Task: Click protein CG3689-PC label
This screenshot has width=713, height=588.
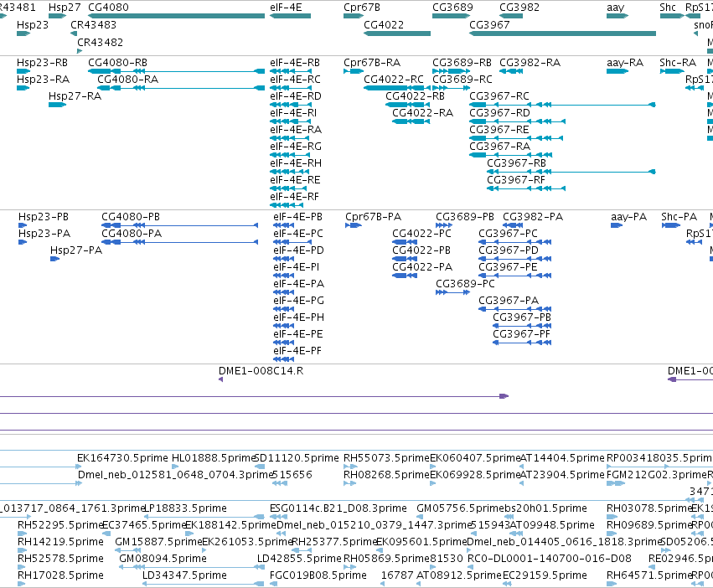Action: (465, 283)
